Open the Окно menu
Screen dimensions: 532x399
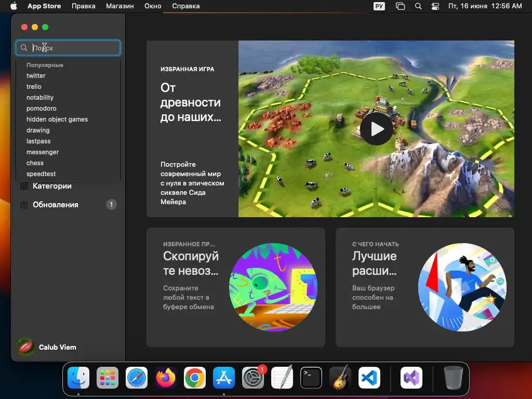[x=153, y=6]
